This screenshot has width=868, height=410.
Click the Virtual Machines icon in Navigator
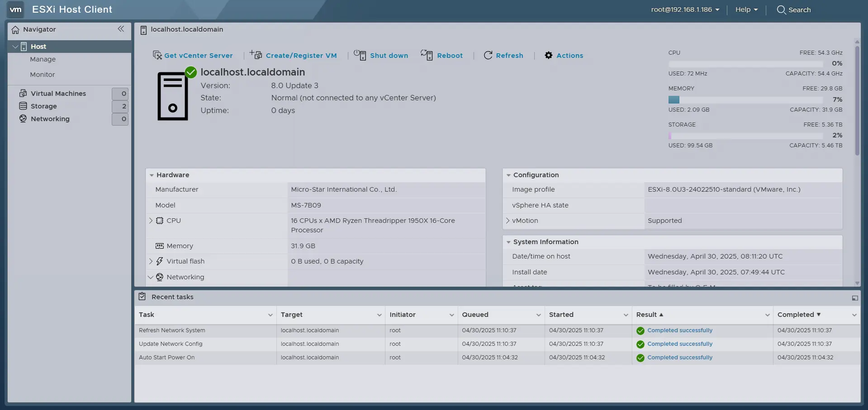tap(23, 93)
